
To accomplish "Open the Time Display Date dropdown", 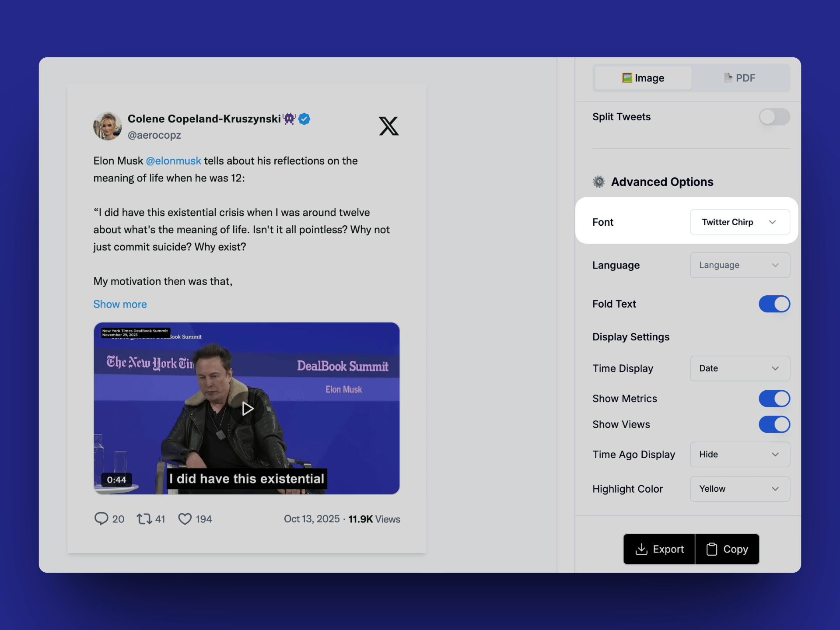I will [739, 368].
